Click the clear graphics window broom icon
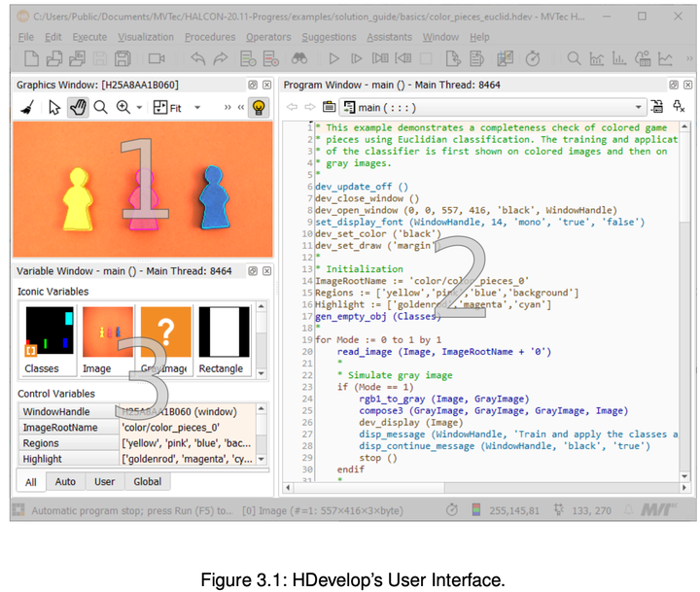 27,108
